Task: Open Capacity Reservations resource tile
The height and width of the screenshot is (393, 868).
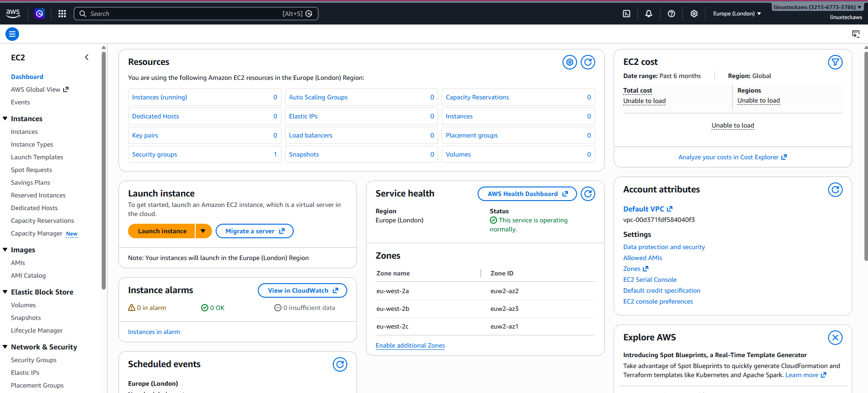Action: coord(518,97)
